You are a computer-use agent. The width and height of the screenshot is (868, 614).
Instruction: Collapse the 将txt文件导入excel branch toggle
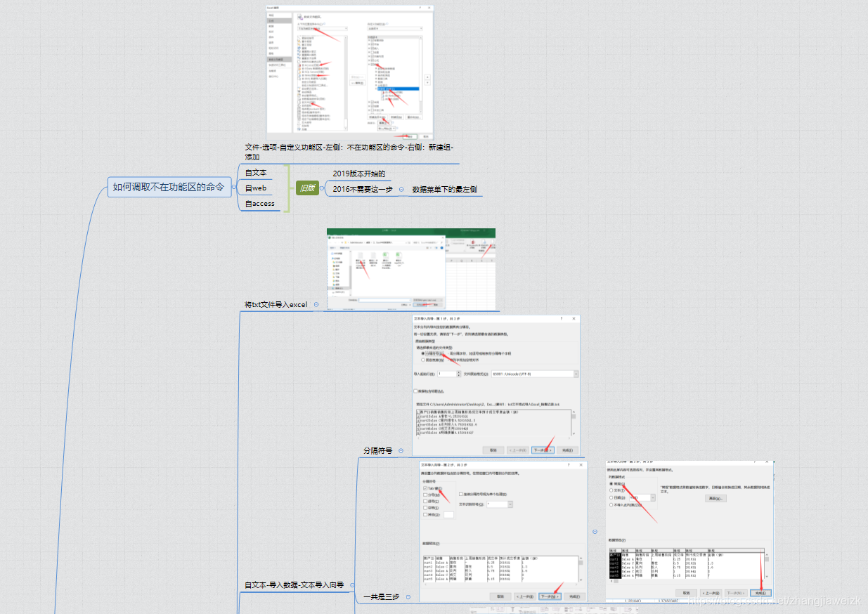coord(316,304)
